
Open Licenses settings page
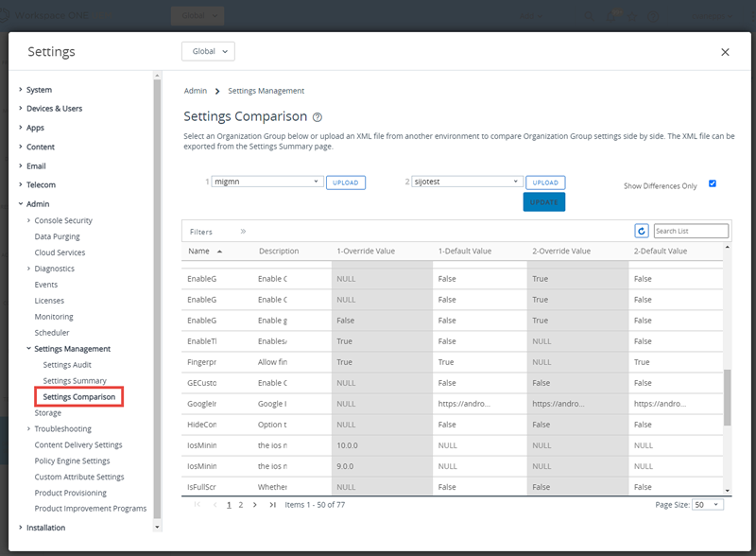49,301
